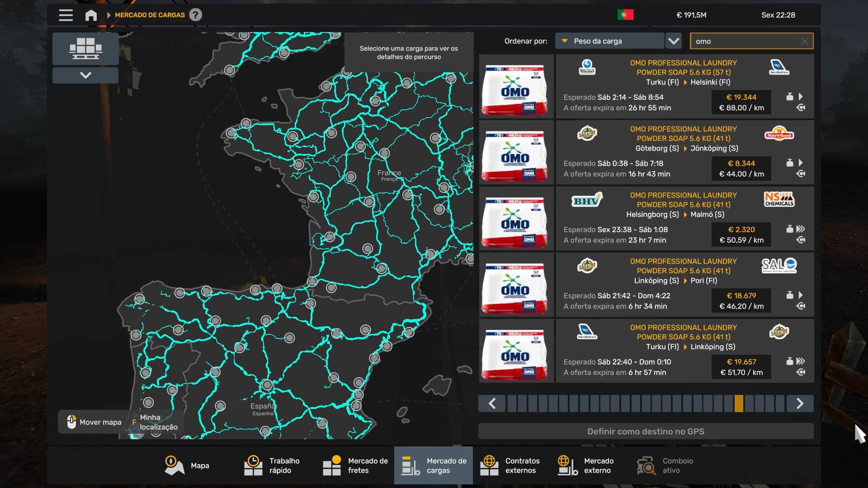Open the help question mark

(x=195, y=15)
